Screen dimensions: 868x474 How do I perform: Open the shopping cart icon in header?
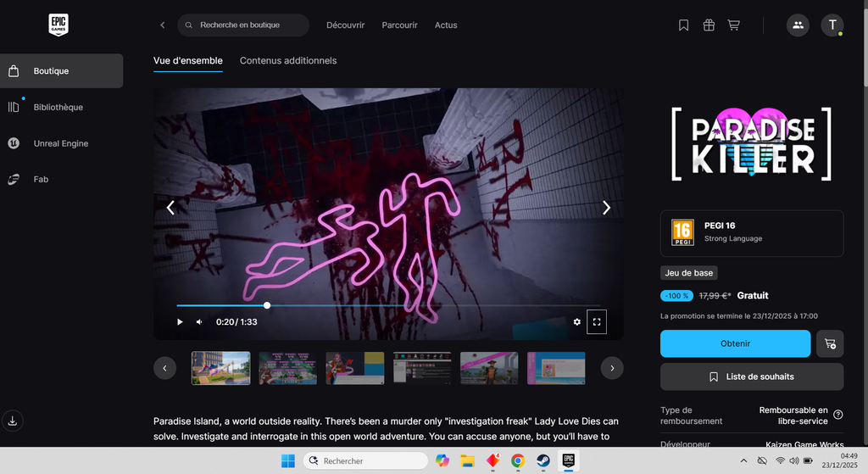tap(733, 25)
